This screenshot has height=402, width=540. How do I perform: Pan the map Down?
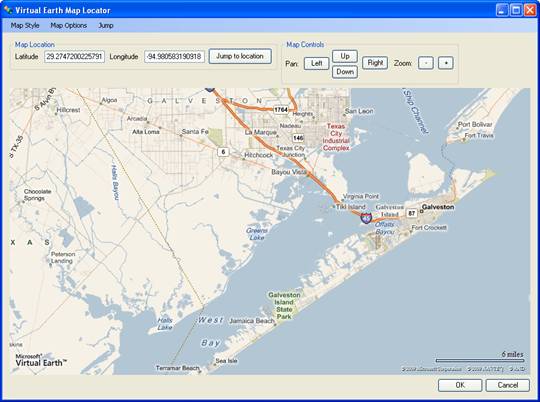(x=345, y=72)
